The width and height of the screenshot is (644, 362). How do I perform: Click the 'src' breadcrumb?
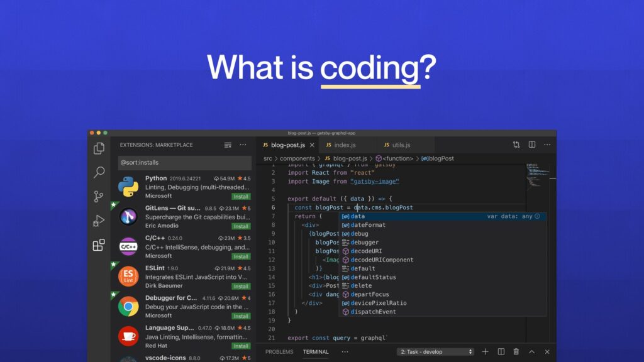[268, 158]
